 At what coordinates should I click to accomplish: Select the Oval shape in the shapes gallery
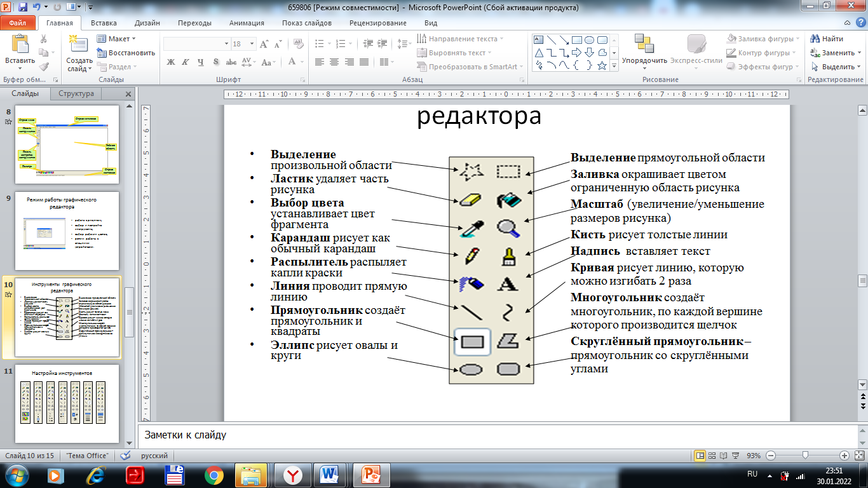pos(589,39)
